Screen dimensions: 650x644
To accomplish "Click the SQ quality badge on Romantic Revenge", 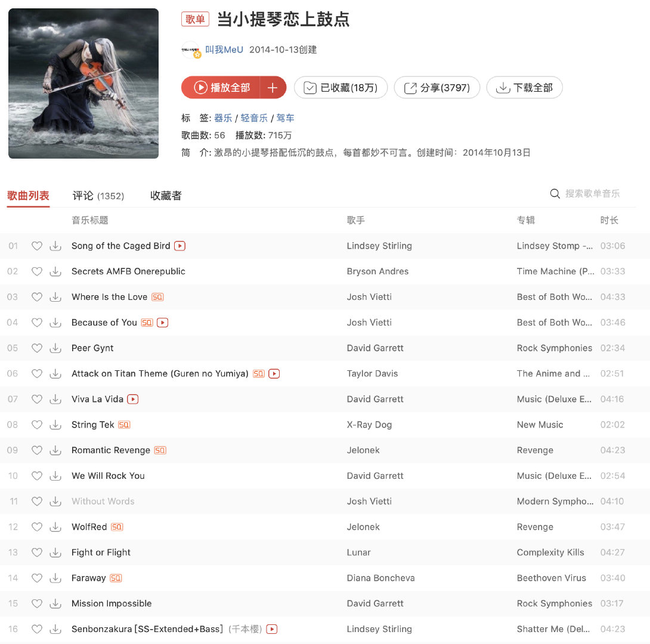I will pyautogui.click(x=160, y=450).
